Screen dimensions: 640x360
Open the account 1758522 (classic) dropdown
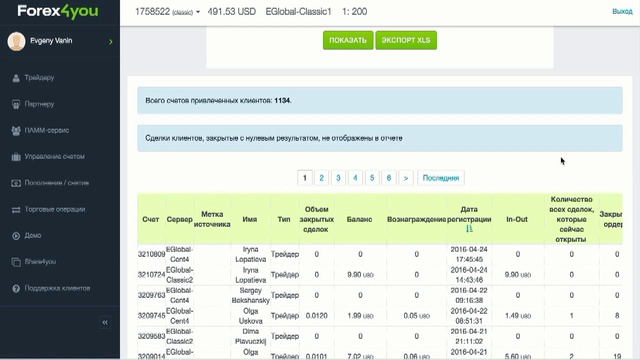pos(167,12)
